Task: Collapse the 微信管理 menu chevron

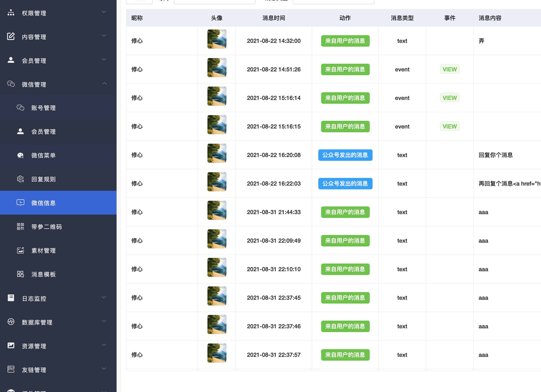Action: coord(104,84)
